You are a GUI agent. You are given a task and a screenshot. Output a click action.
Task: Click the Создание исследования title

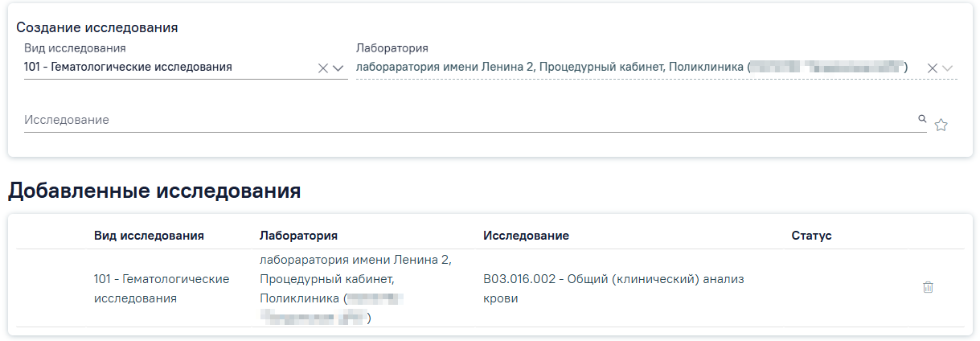[x=97, y=27]
